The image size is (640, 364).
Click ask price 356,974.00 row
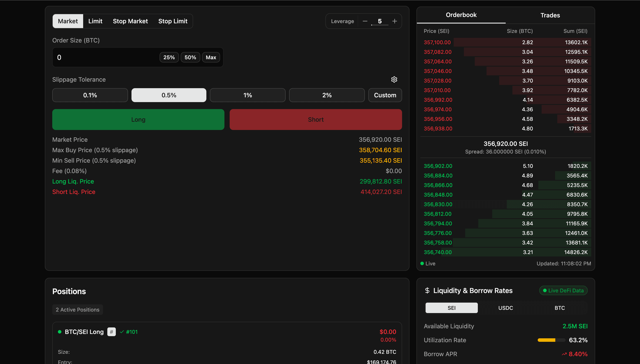click(x=505, y=110)
